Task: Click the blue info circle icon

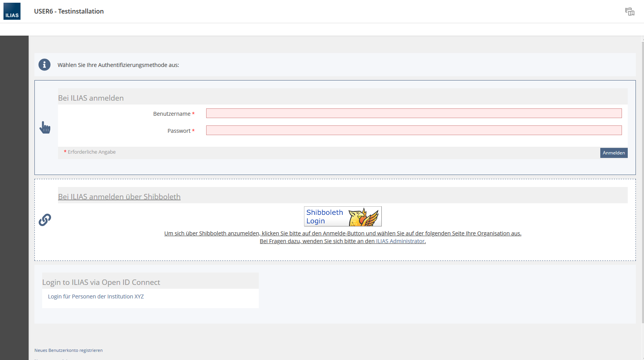Action: (x=44, y=65)
